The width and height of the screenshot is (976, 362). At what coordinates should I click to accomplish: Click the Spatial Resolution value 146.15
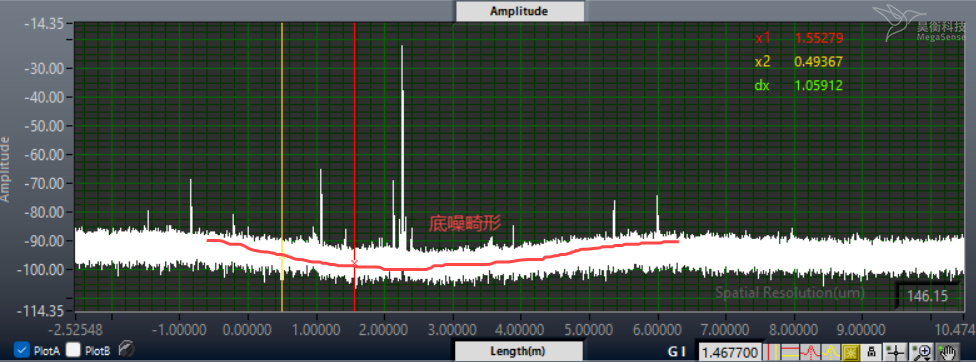click(x=927, y=296)
